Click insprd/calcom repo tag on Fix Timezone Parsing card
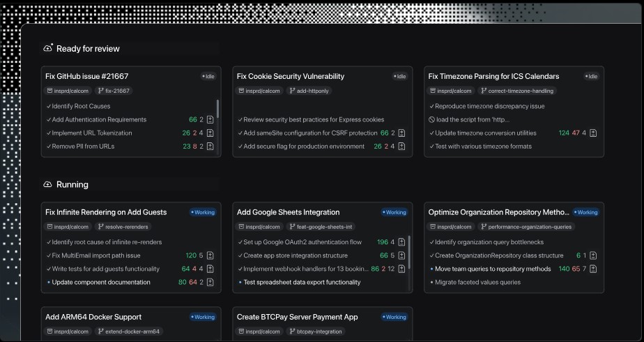The image size is (644, 342). 450,91
